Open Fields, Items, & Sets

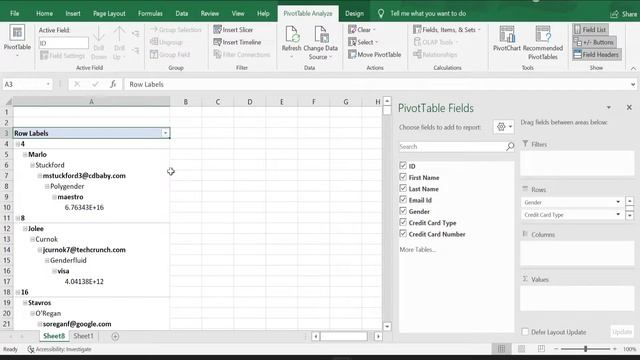coord(447,30)
